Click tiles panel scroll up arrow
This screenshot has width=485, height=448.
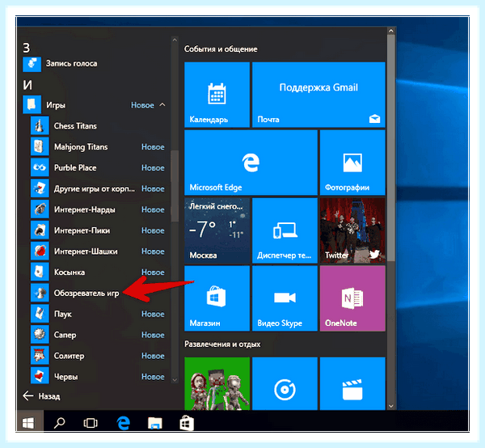[x=391, y=31]
